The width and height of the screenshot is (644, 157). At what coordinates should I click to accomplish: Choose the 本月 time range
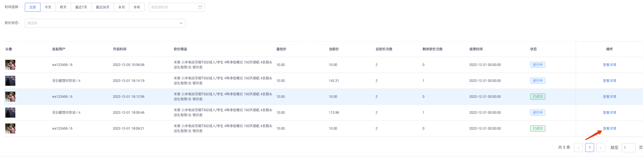pos(121,7)
